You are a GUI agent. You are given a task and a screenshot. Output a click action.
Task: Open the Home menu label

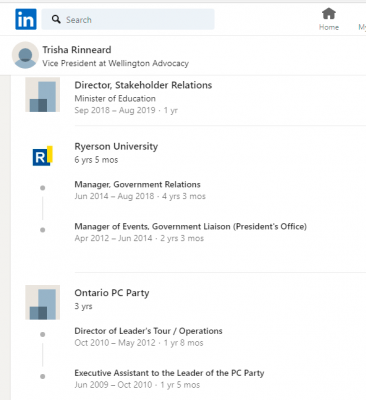pos(329,27)
